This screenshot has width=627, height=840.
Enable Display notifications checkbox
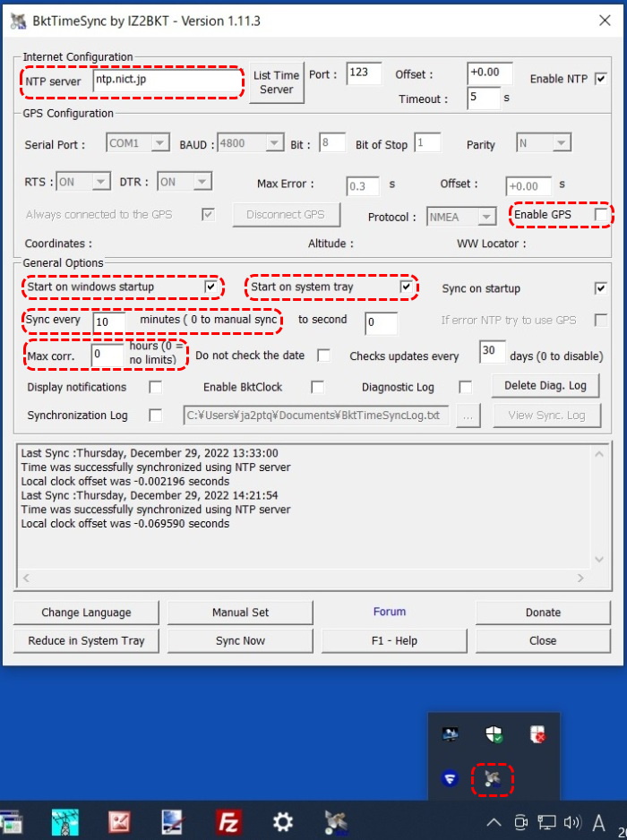(156, 388)
